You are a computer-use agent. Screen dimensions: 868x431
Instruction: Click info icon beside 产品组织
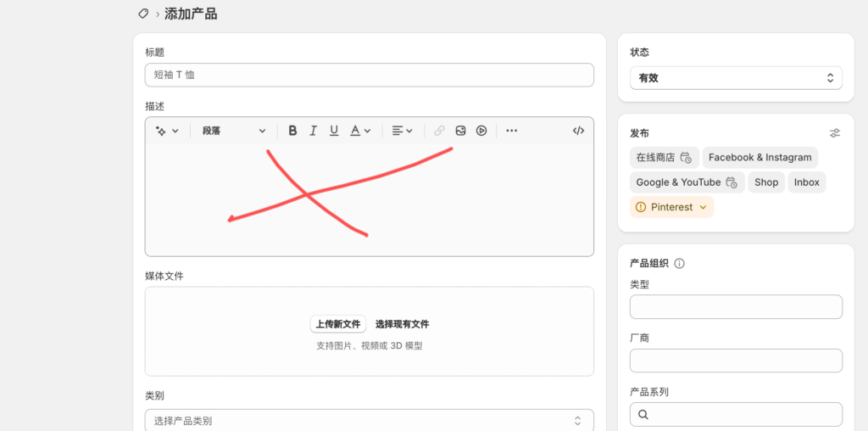click(680, 263)
